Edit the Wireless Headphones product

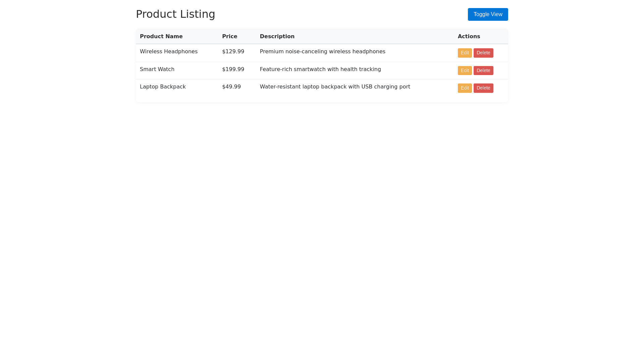(465, 53)
